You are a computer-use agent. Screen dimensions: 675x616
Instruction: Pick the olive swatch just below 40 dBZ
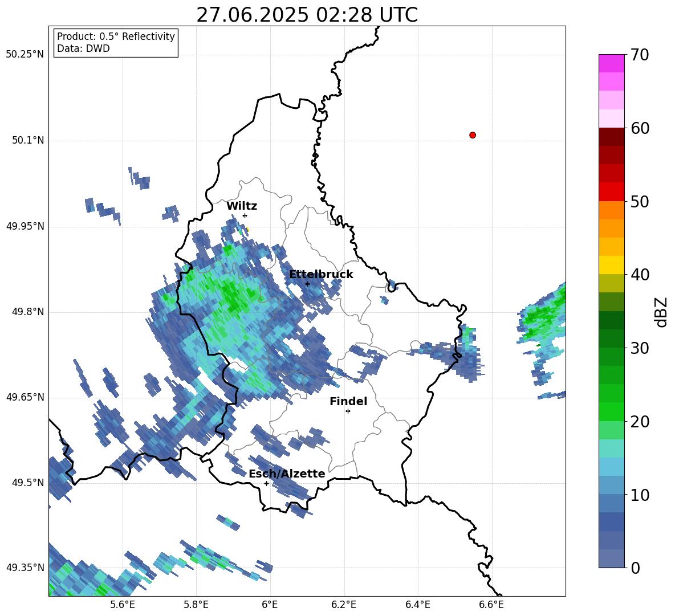(611, 283)
